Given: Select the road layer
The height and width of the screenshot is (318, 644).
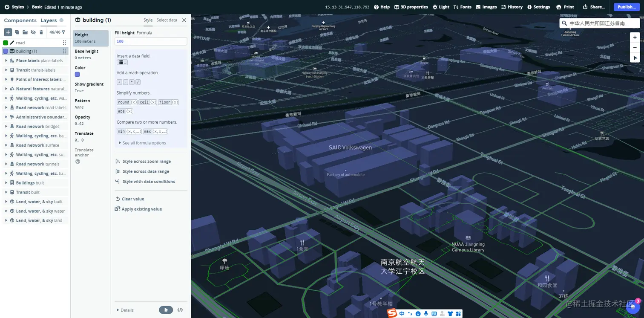Looking at the screenshot, I should click(35, 43).
